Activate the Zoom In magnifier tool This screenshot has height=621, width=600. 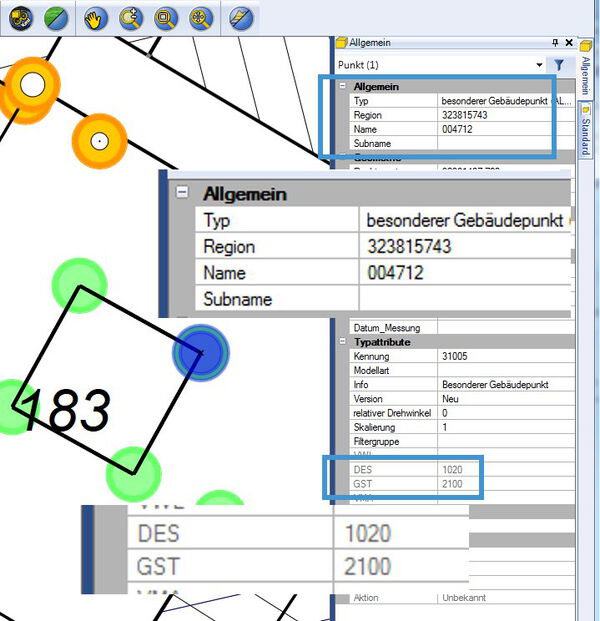[130, 18]
